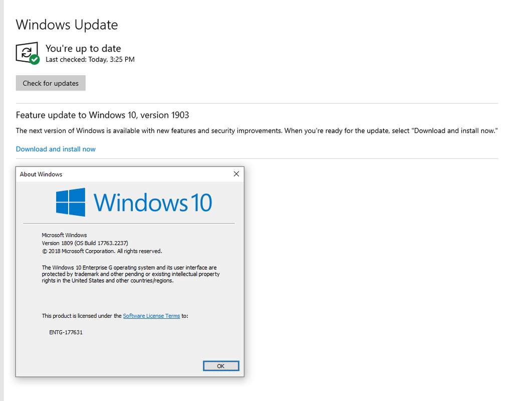Click the Feature update version 1903 heading
The width and height of the screenshot is (532, 401).
point(103,115)
